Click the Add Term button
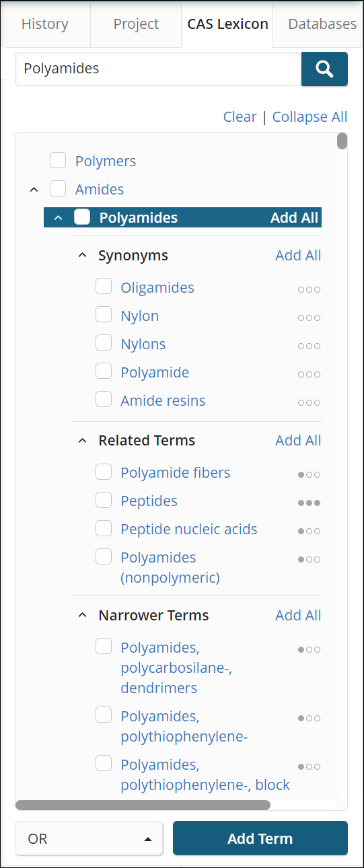The width and height of the screenshot is (364, 868). (x=260, y=838)
